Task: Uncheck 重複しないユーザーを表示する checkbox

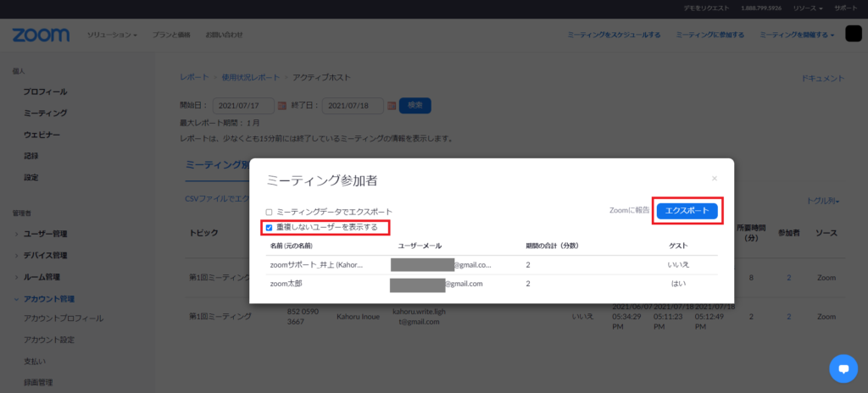Action: [x=270, y=227]
